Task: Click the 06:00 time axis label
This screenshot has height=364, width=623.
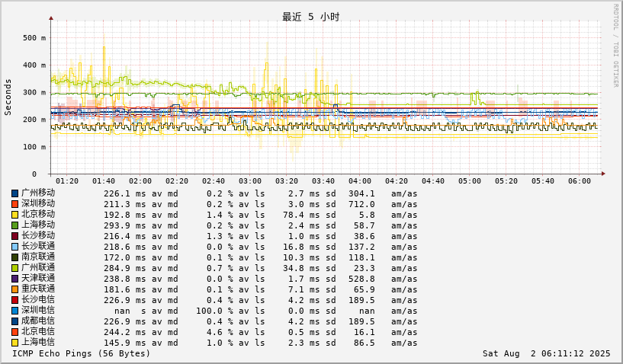Action: point(580,181)
